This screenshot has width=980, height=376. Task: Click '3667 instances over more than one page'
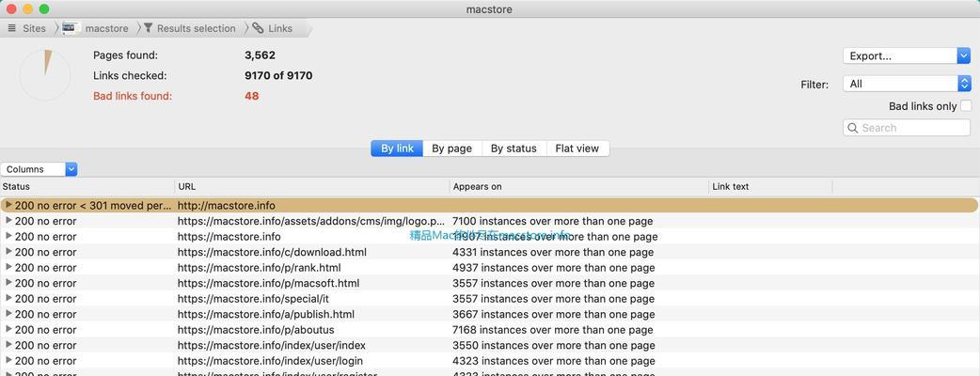554,315
